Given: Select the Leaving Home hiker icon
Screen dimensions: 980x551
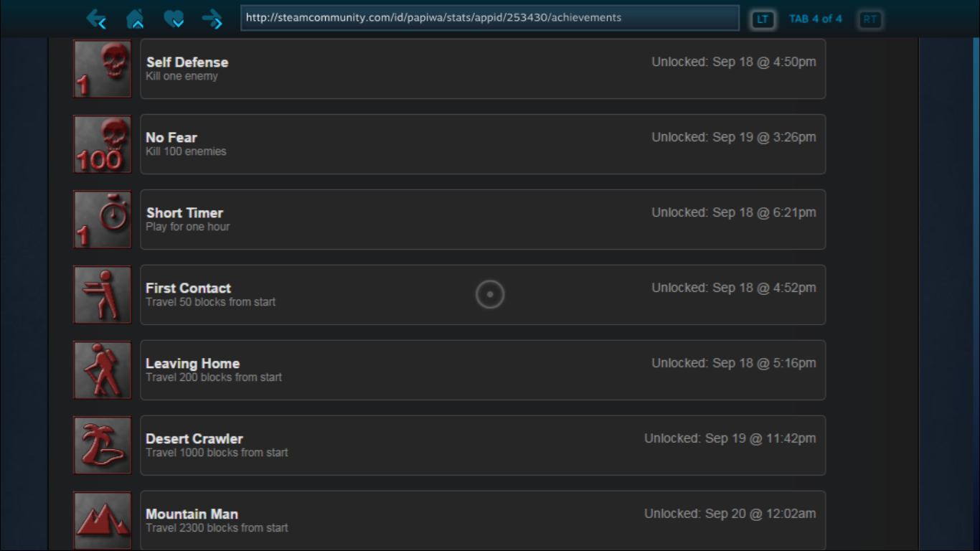Looking at the screenshot, I should coord(103,370).
